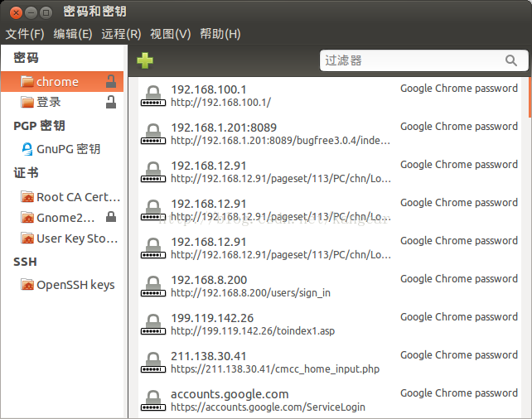Minimize the 密码和密钥 window
The image size is (532, 419).
coord(31,13)
